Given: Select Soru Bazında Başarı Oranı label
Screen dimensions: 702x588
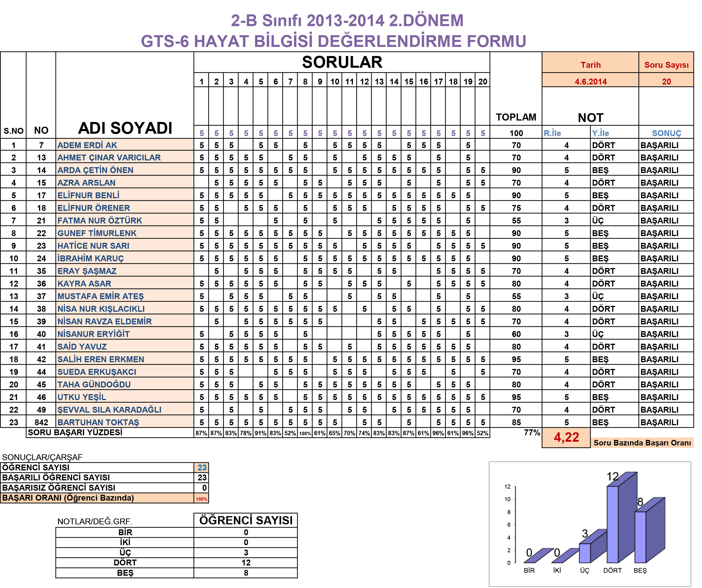Looking at the screenshot, I should 642,443.
